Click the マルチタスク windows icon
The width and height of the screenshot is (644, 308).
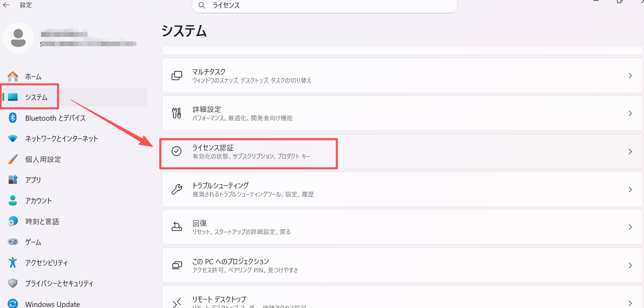click(x=177, y=76)
